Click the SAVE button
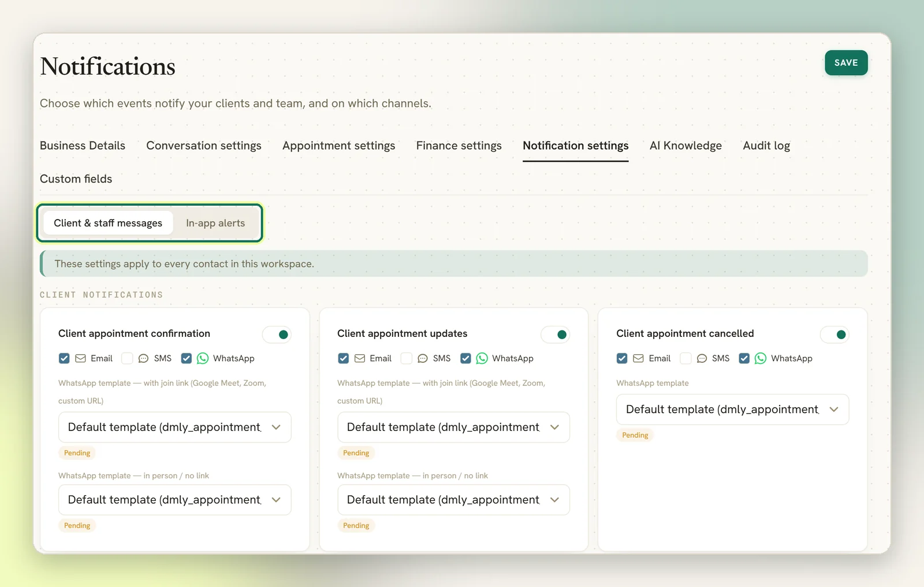This screenshot has width=924, height=587. 846,63
